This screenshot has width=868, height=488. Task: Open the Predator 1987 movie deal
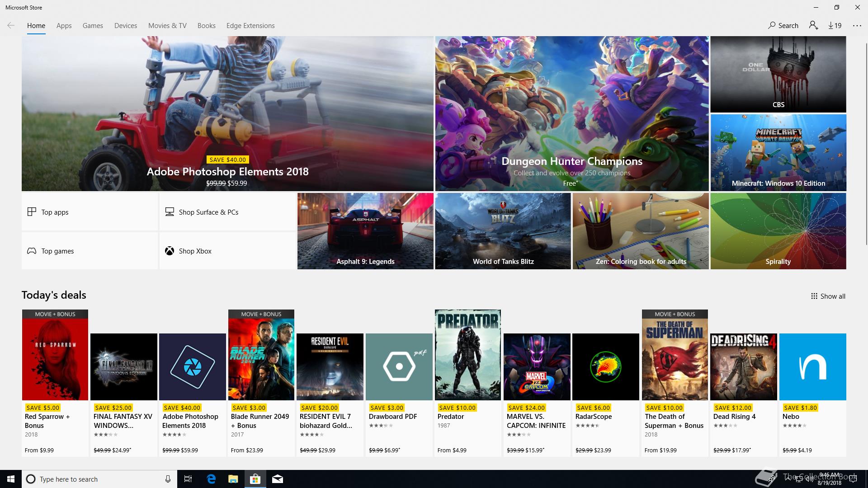(468, 383)
